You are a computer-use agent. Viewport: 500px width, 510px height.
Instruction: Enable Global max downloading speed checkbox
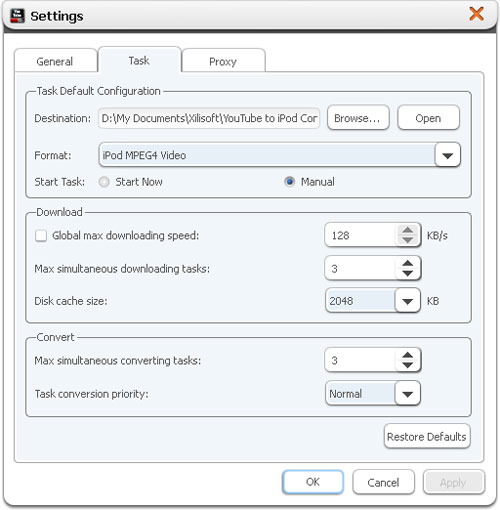coord(41,236)
